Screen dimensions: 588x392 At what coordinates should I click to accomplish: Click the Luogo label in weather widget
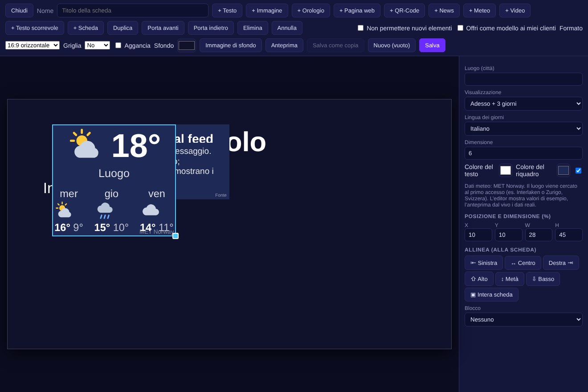[114, 173]
